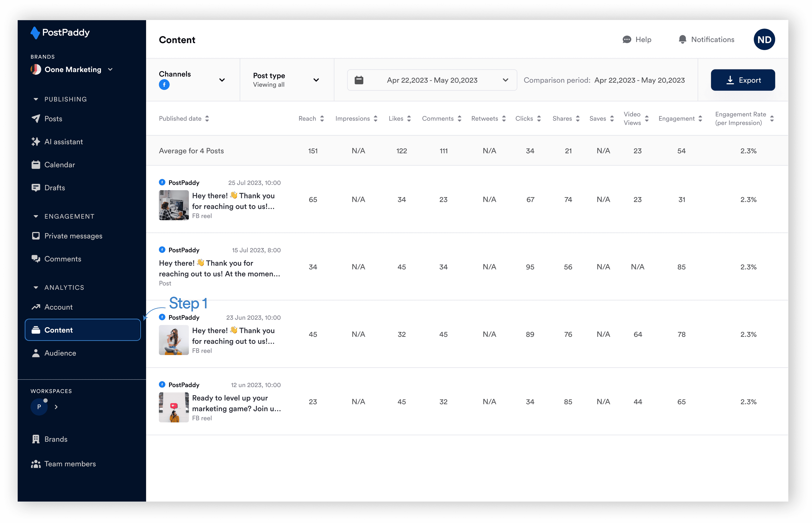This screenshot has height=523, width=812.
Task: Toggle sort on Likes column
Action: (x=409, y=119)
